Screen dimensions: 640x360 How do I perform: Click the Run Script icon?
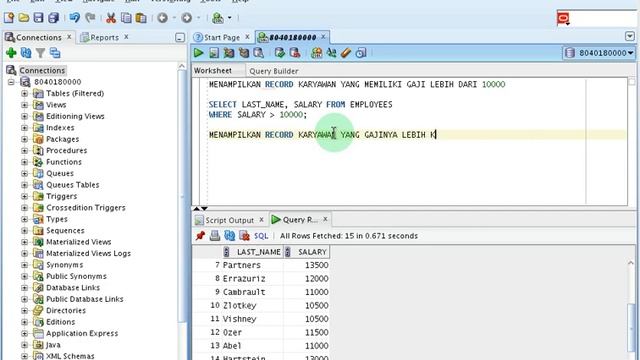214,53
